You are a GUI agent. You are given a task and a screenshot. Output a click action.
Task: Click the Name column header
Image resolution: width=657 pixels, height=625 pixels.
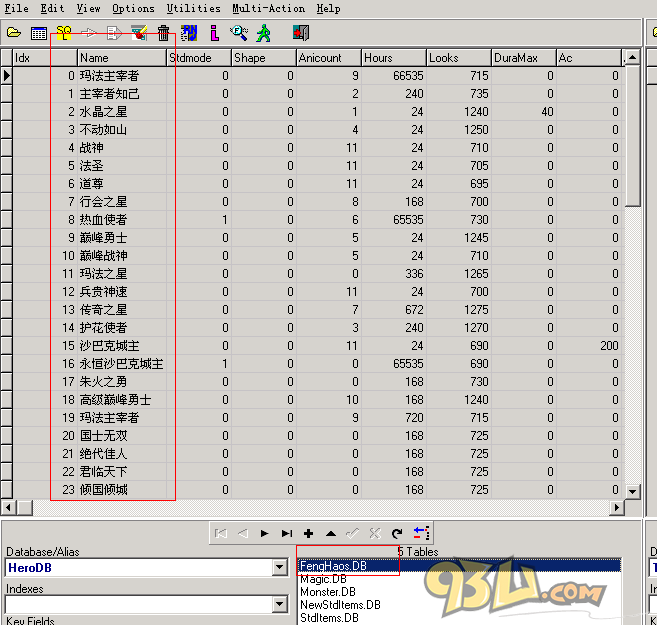coord(122,58)
